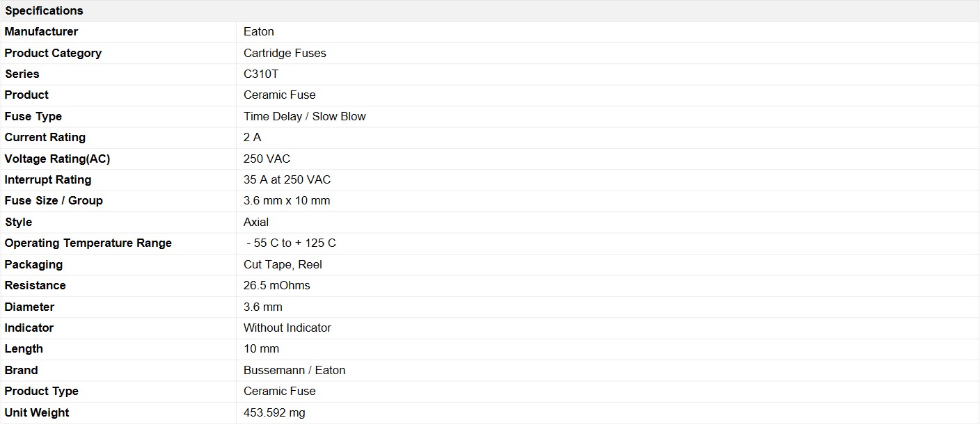
Task: Click Ceramic Fuse in Product Type row
Action: (280, 391)
